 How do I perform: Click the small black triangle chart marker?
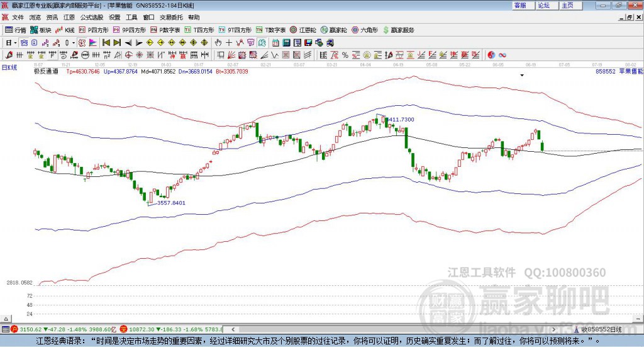pos(522,75)
